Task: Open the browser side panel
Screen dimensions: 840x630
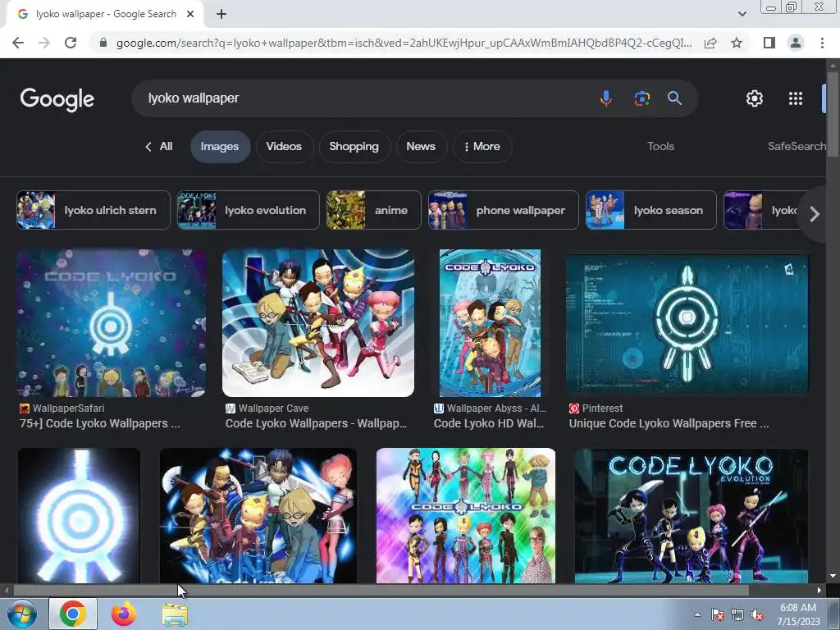Action: 769,43
